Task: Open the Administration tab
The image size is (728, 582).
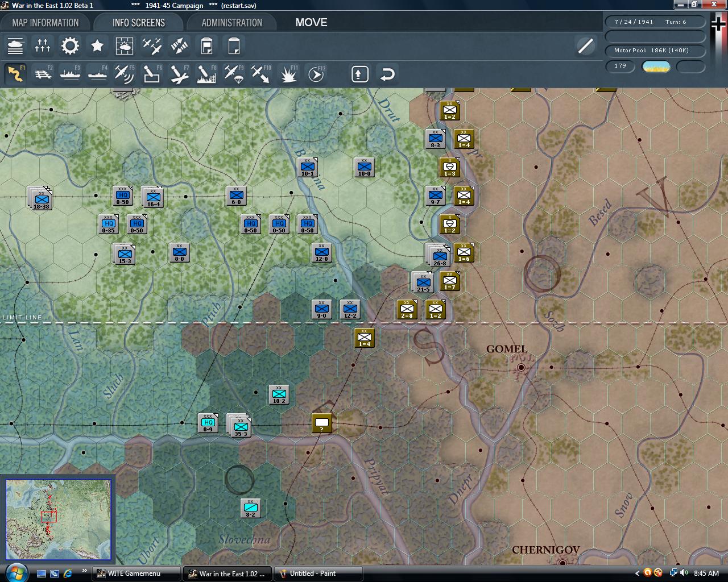Action: point(231,23)
